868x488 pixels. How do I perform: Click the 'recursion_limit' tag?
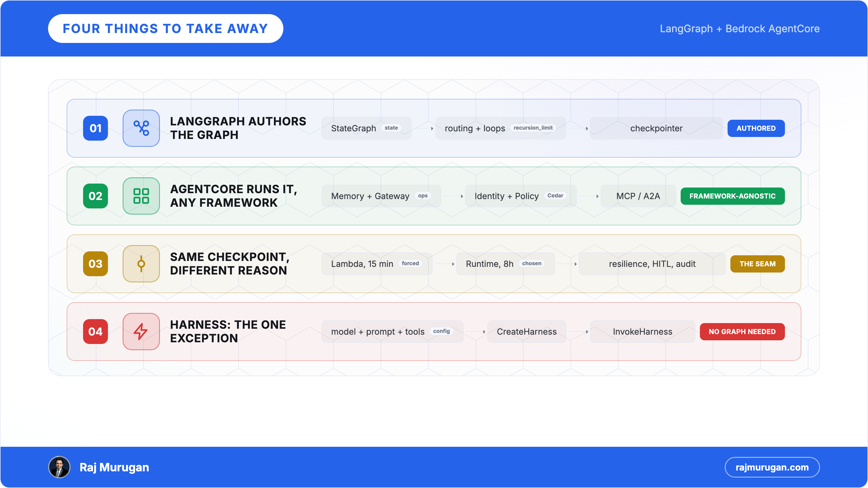[x=533, y=128]
